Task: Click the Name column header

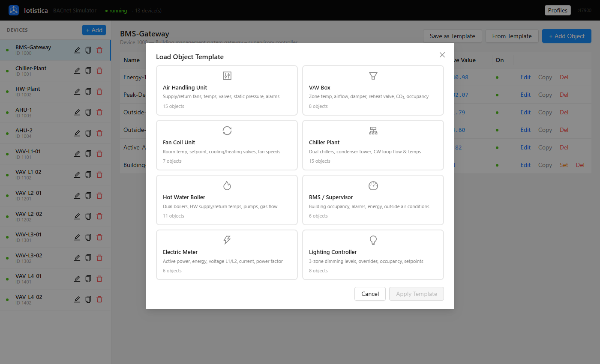Action: coord(132,60)
